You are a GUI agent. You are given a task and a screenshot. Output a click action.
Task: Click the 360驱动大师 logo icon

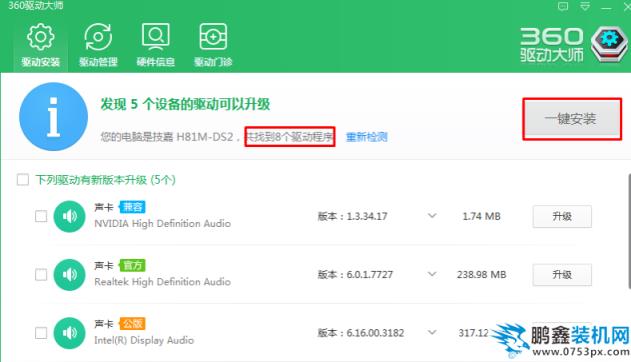[609, 44]
